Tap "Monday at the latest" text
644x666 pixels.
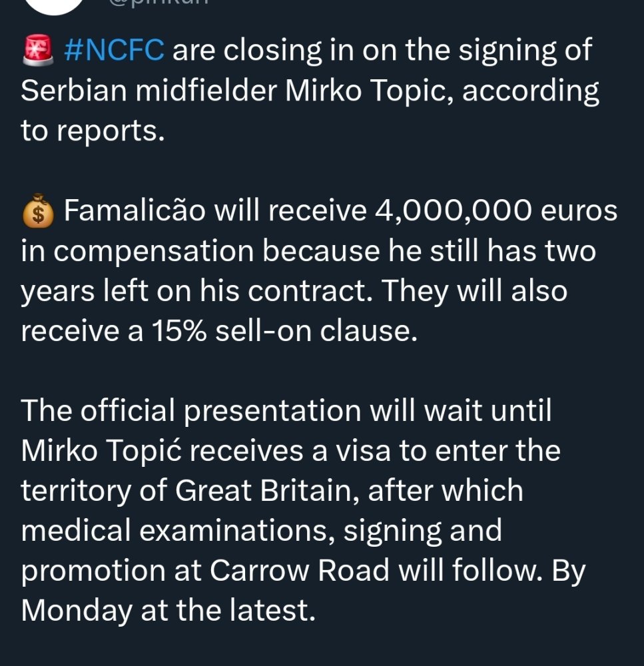pos(166,611)
